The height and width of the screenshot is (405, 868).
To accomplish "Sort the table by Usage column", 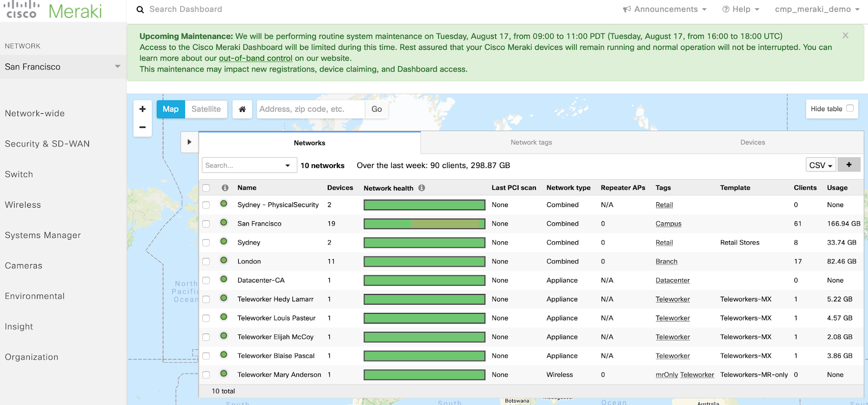I will (x=837, y=188).
